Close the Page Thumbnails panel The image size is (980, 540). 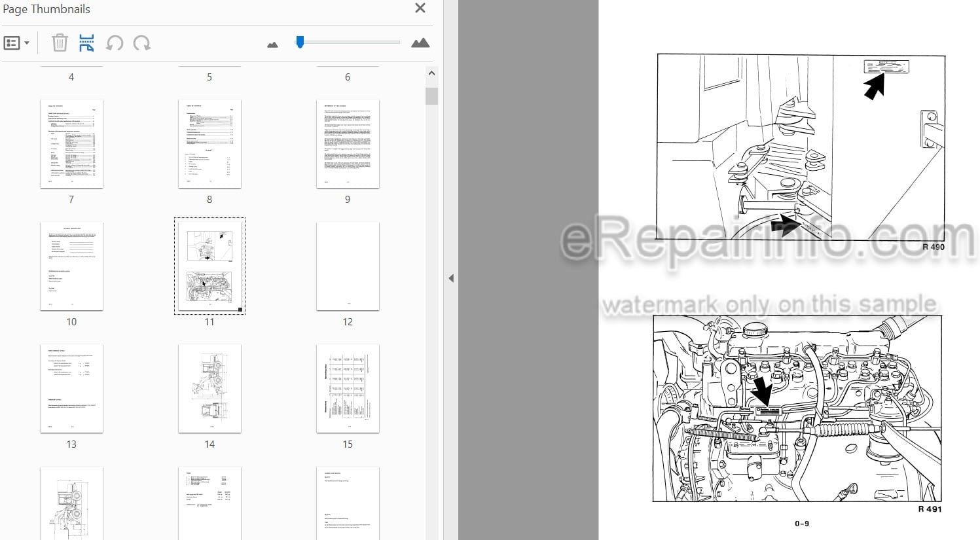420,8
